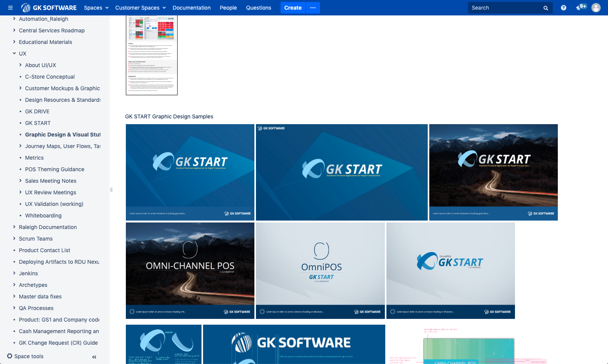Open the Questions menu item
608x364 pixels.
[258, 8]
